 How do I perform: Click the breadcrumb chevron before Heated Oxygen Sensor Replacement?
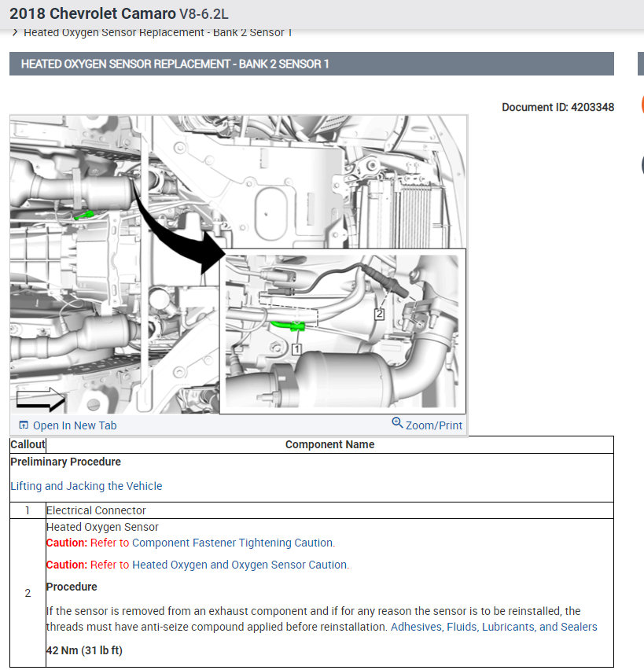tap(15, 32)
